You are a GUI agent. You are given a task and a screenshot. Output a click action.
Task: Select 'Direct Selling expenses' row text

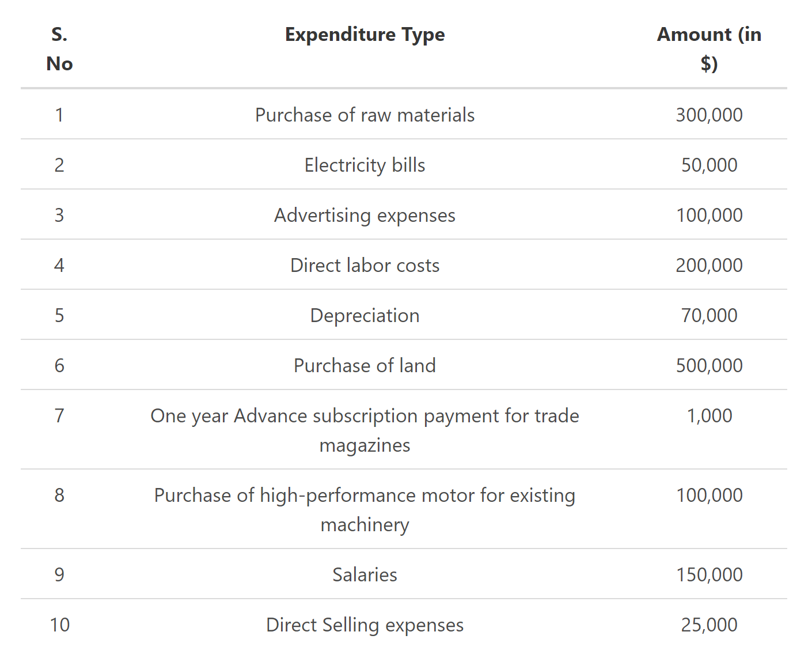click(365, 625)
